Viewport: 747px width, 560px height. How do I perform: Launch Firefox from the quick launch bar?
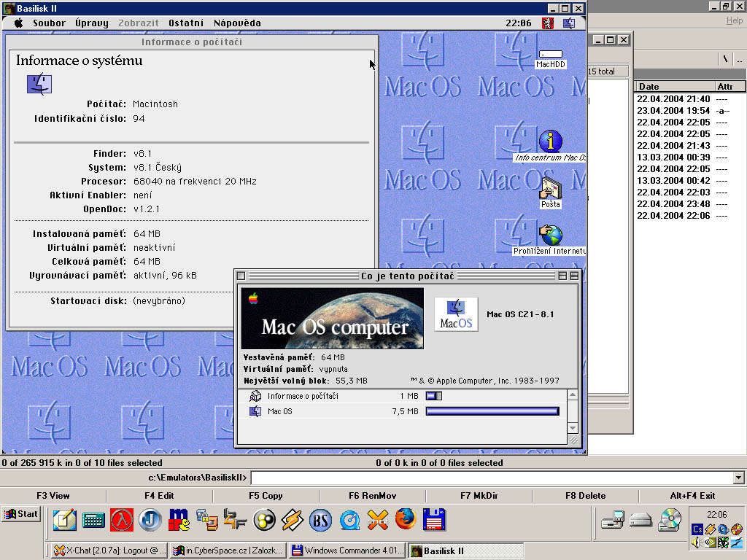point(406,519)
